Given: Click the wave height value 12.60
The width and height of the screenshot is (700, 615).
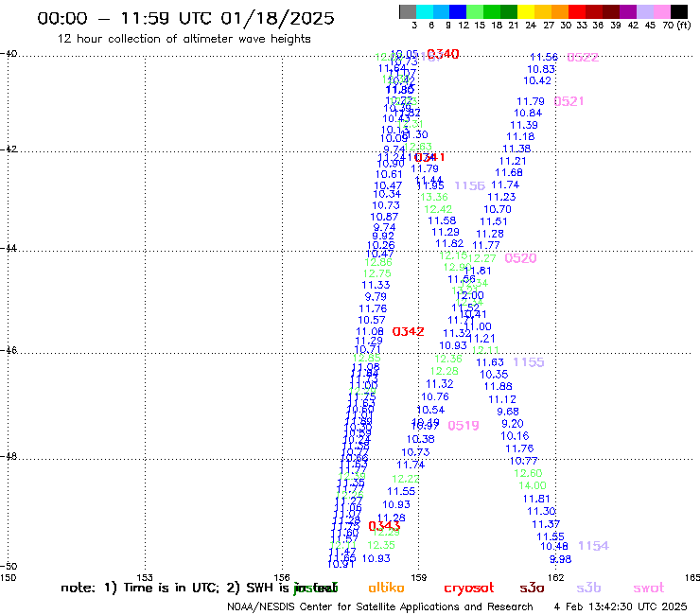Looking at the screenshot, I should point(528,473).
